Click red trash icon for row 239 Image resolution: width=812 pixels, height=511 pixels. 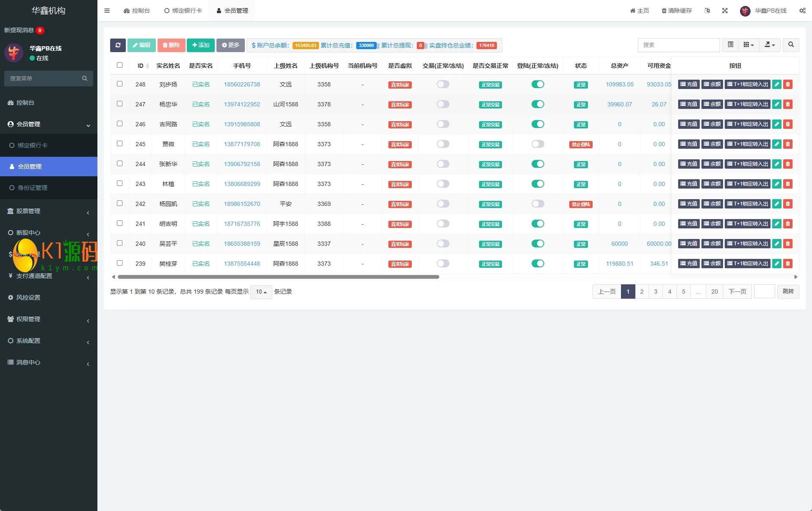click(787, 264)
